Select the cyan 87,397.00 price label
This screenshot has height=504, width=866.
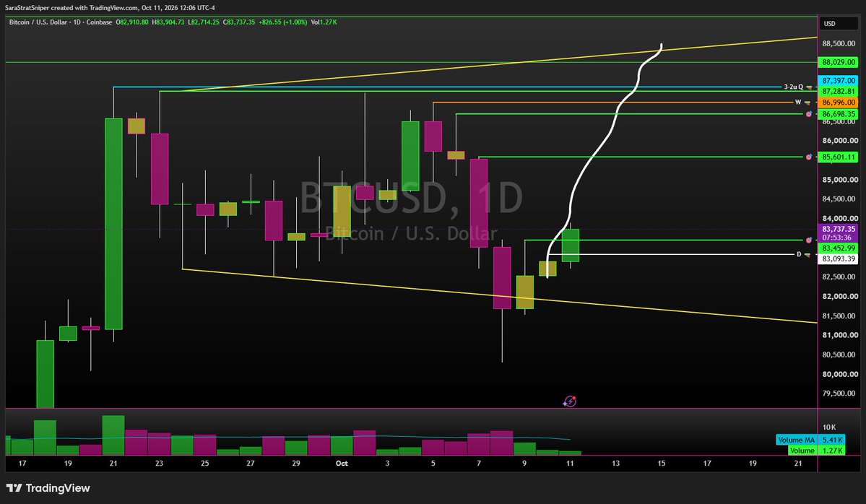[x=839, y=81]
